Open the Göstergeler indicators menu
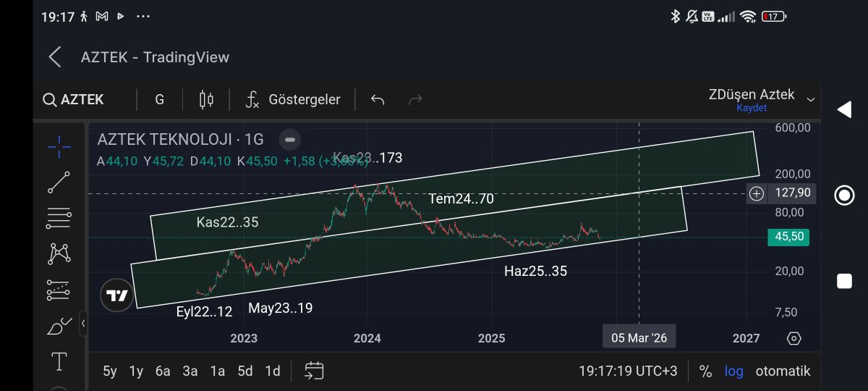Image resolution: width=868 pixels, height=391 pixels. coord(292,100)
